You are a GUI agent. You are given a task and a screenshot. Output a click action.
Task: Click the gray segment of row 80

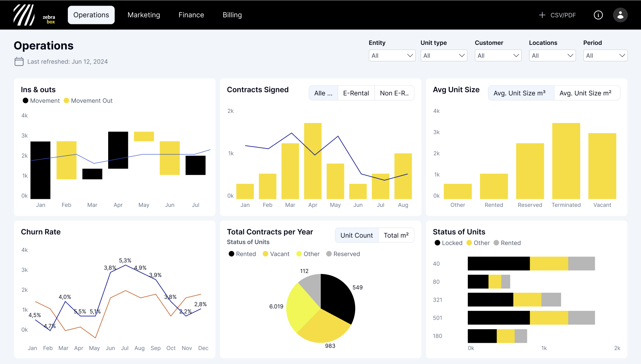pyautogui.click(x=506, y=282)
